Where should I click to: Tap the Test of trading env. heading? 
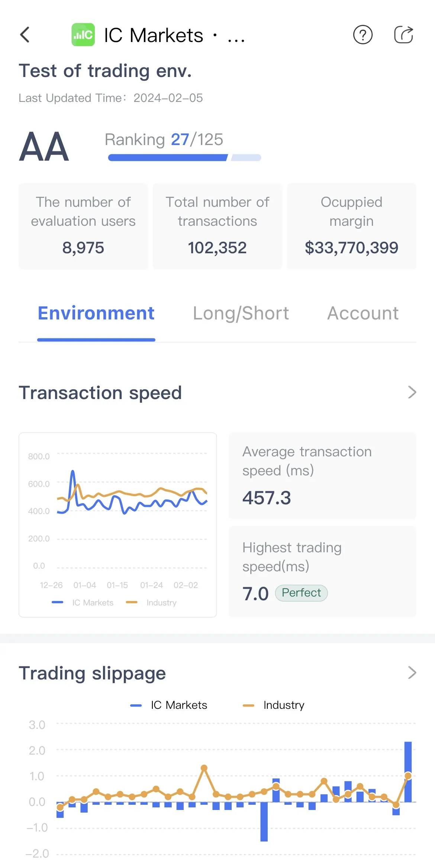point(105,71)
